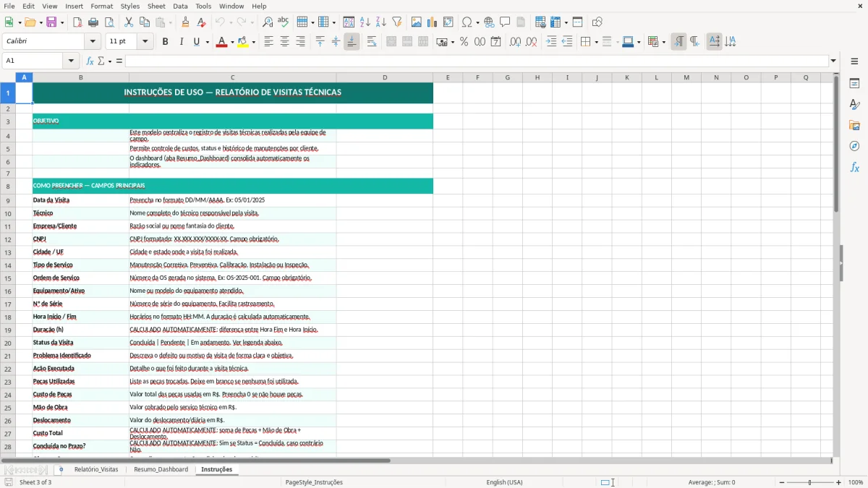Open Format as Currency dropdown arrow
Screen dimensions: 868x488
click(x=452, y=42)
